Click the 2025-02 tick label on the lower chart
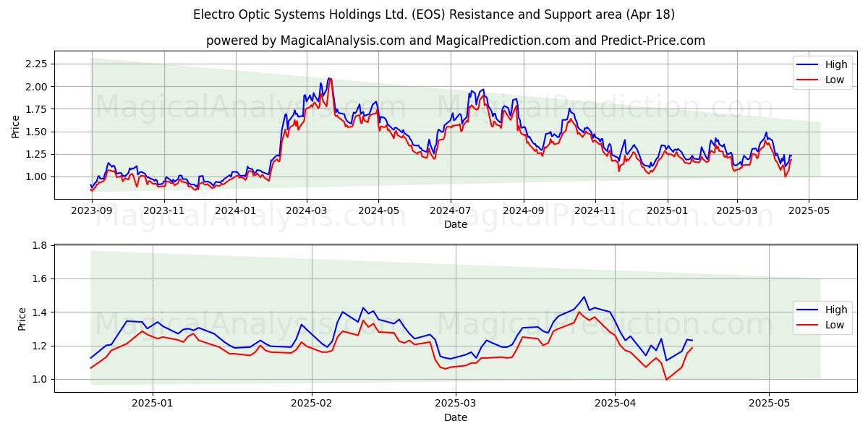868x434 pixels. [x=312, y=403]
